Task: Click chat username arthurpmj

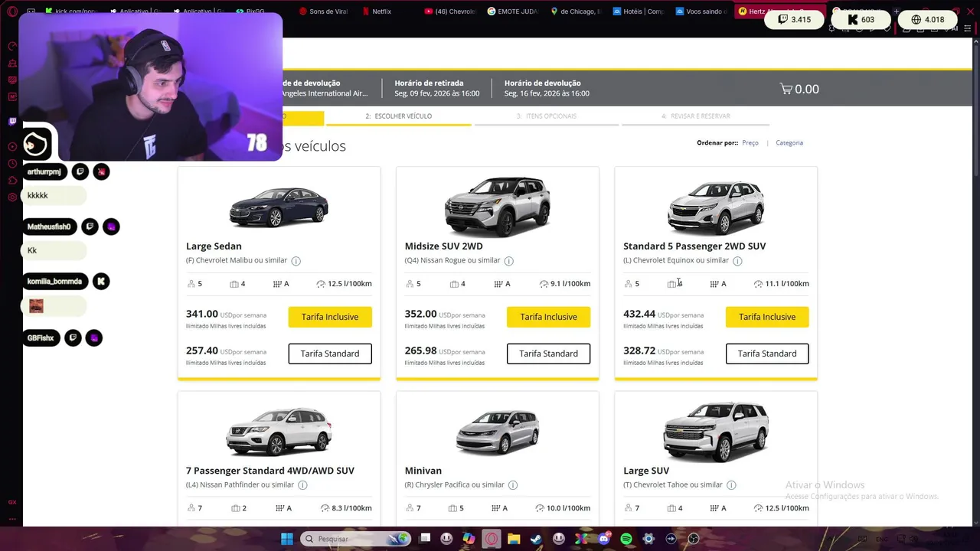Action: [x=44, y=172]
